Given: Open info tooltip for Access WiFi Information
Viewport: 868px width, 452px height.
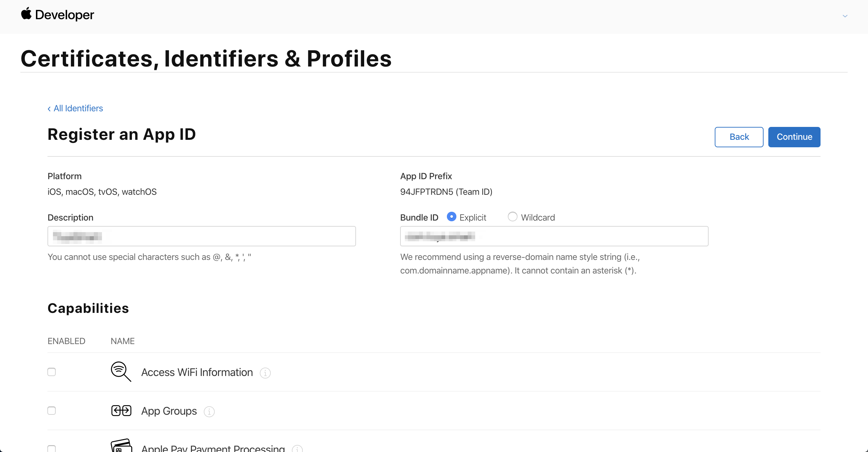Looking at the screenshot, I should (265, 373).
